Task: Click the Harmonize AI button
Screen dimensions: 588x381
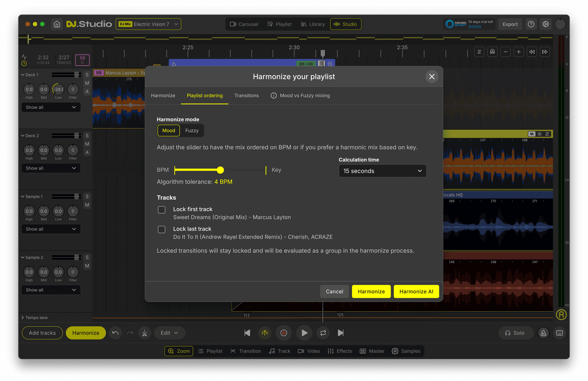Action: pyautogui.click(x=416, y=292)
